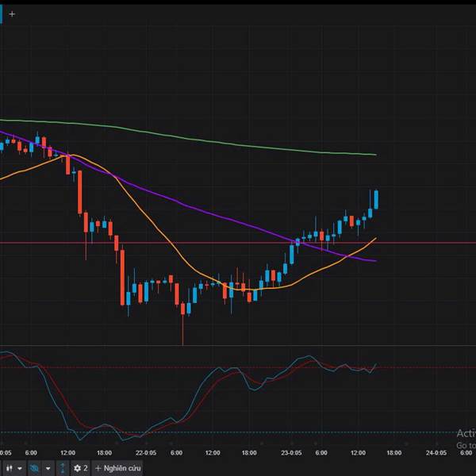476x476 pixels.
Task: Open study settings gear showing 2
Action: pyautogui.click(x=81, y=468)
